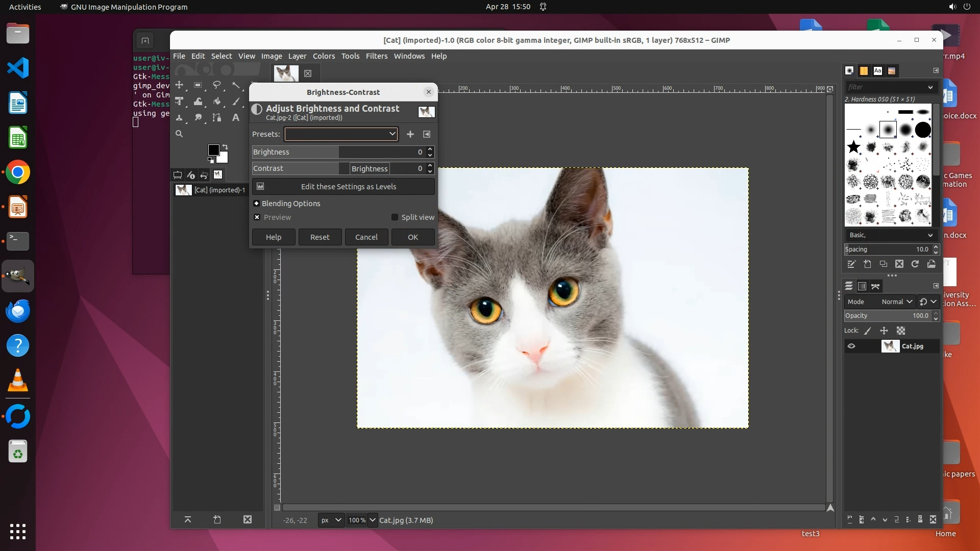Viewport: 980px width, 551px height.
Task: Open the Channels tab in layers dock
Action: [x=862, y=286]
